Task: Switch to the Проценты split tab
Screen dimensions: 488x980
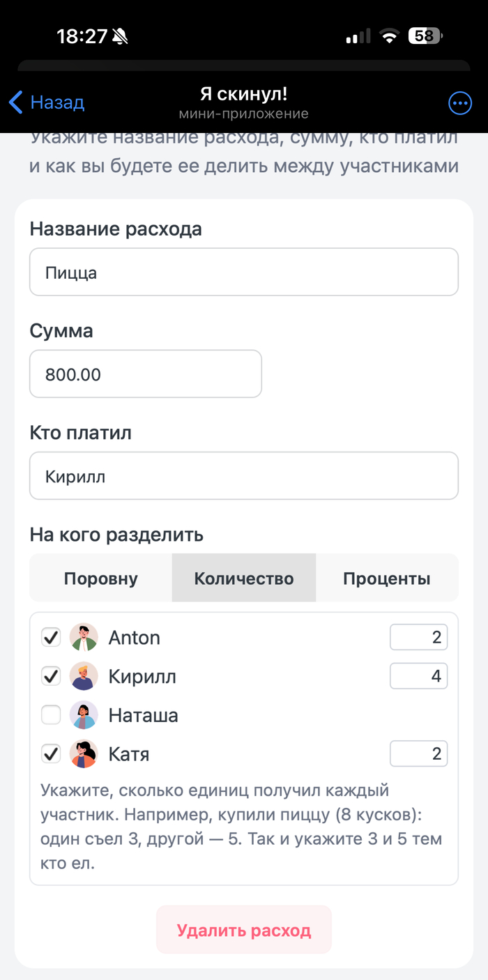Action: [x=386, y=578]
